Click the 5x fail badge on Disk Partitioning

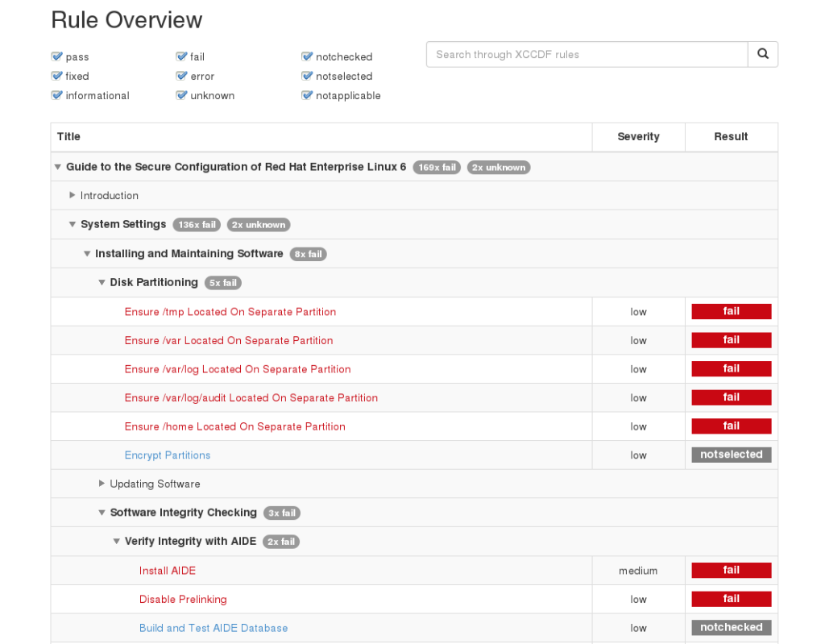tap(223, 283)
